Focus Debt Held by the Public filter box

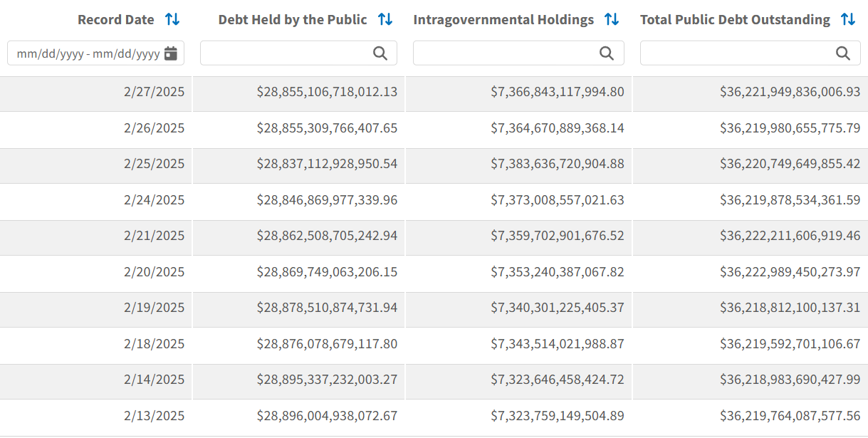[285, 53]
